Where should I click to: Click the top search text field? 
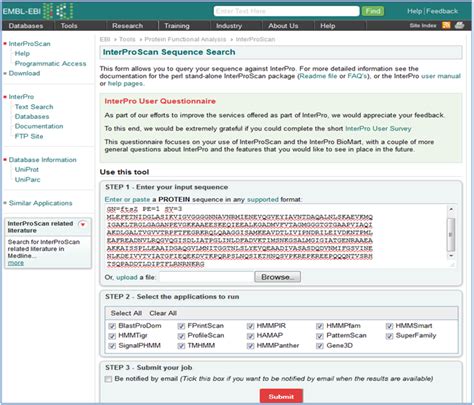287,11
